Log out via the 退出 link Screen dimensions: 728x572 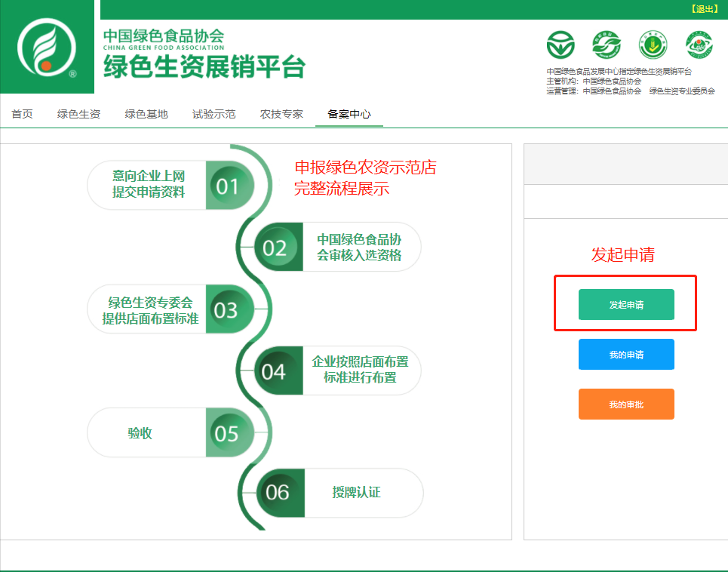point(705,9)
